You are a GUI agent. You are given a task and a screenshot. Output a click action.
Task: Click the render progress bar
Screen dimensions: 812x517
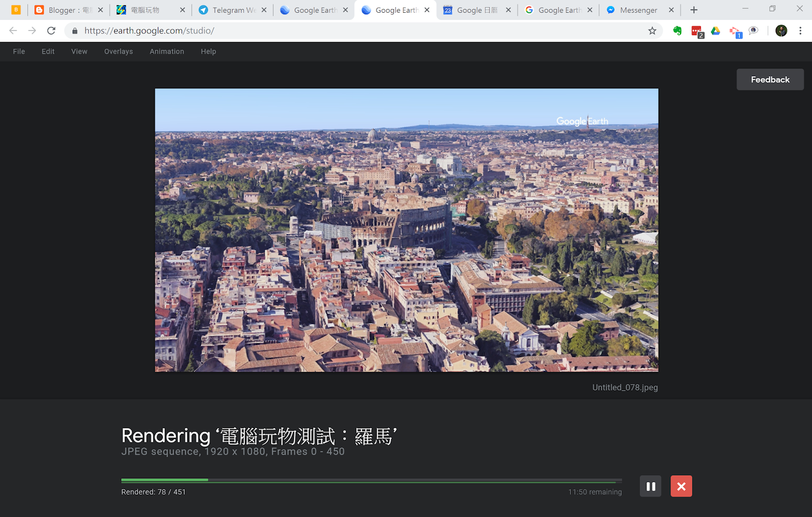(x=371, y=479)
